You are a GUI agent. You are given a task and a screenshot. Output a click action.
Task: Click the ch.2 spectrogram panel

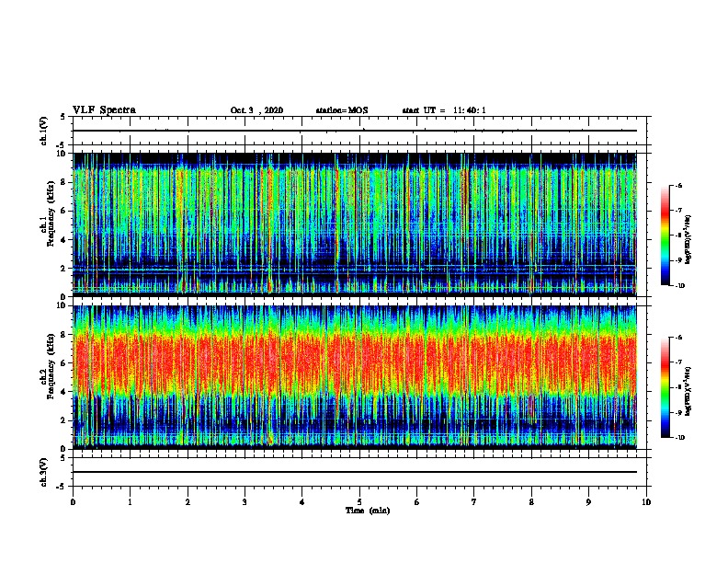click(x=355, y=377)
